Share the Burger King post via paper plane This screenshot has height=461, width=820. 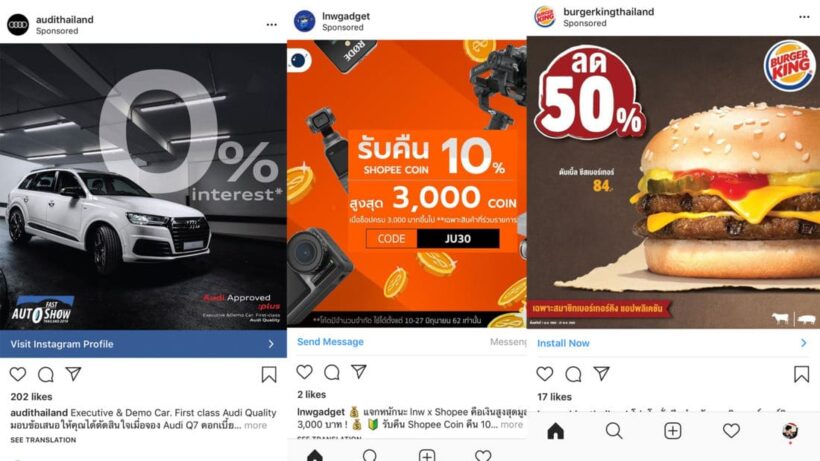(x=601, y=373)
